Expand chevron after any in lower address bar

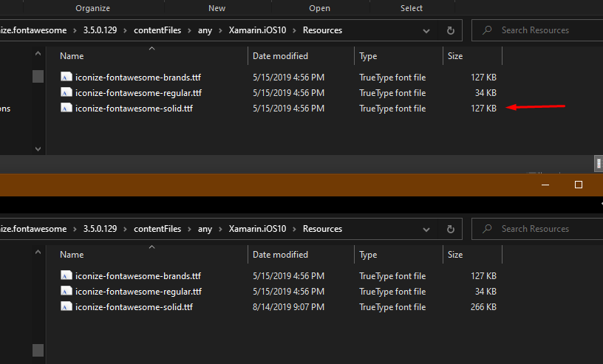click(x=220, y=230)
